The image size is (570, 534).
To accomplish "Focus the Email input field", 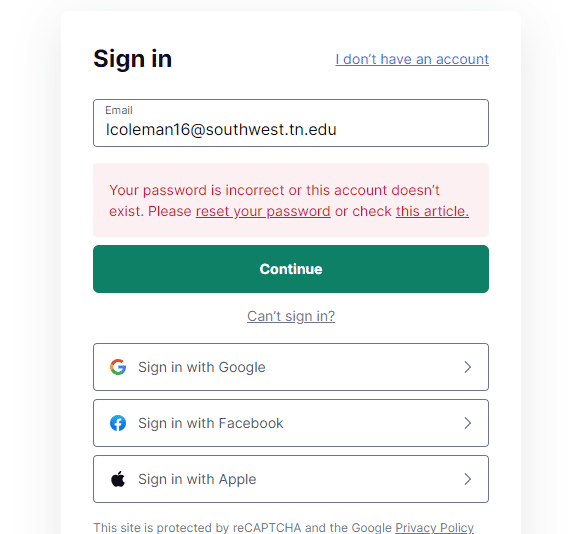I will pos(291,123).
